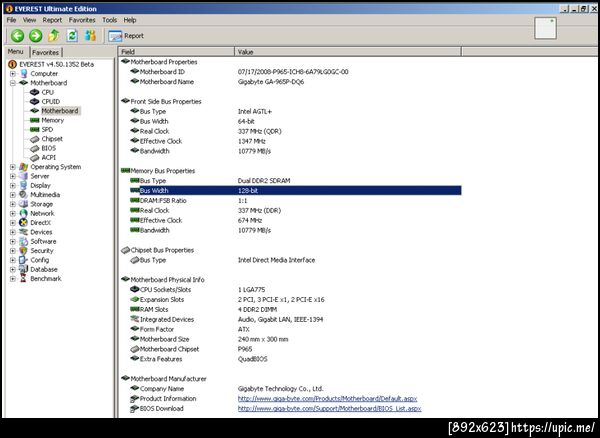
Task: Click the Storage drive icon
Action: [x=24, y=204]
